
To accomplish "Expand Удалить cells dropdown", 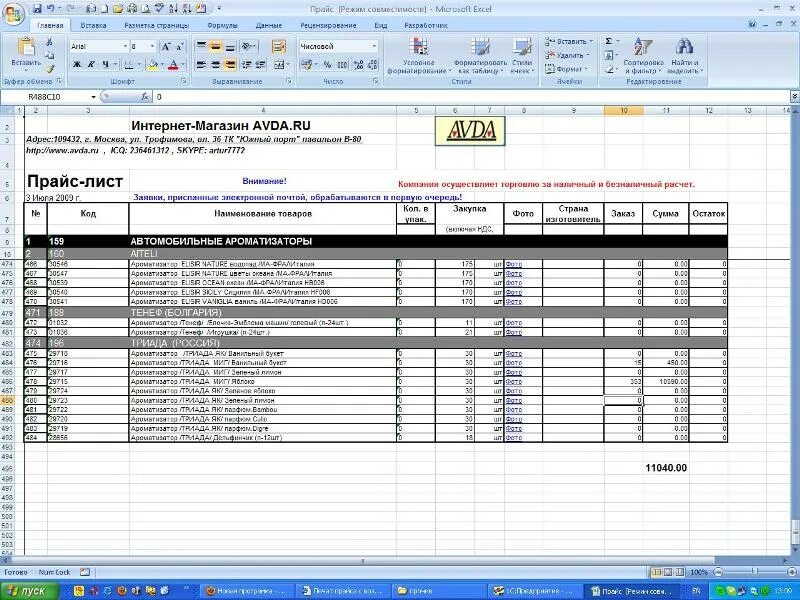I will coord(588,55).
